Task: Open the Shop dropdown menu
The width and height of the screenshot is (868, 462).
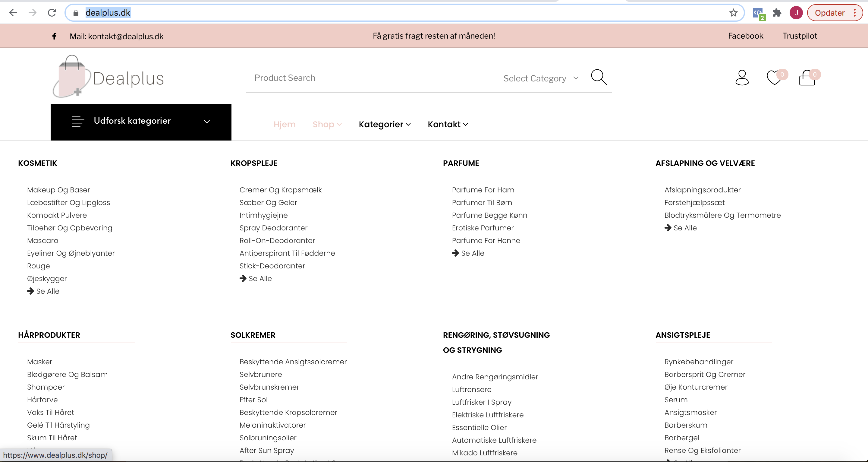Action: [x=327, y=125]
